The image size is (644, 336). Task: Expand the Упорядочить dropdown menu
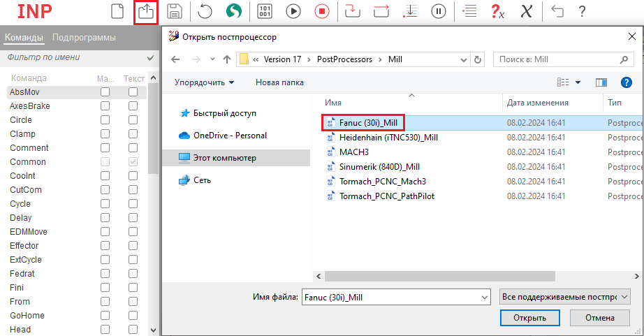pos(204,82)
